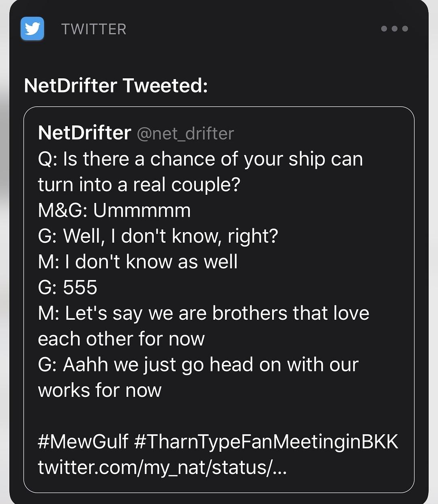Tap the "Q: Is there a chance" line
438x504 pixels.
200,159
